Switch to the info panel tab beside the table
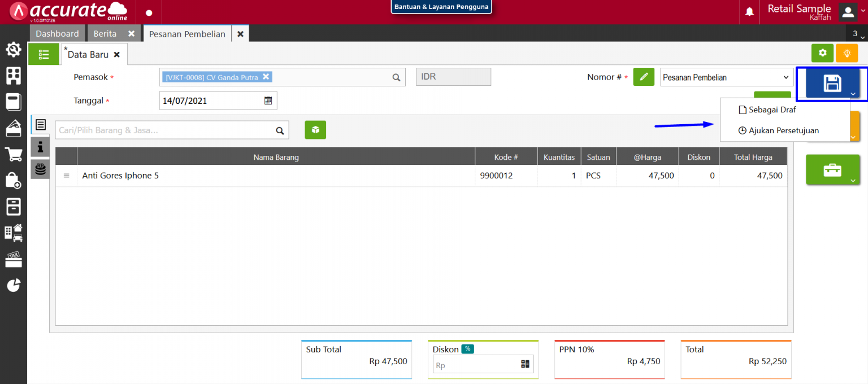The width and height of the screenshot is (868, 384). tap(40, 147)
